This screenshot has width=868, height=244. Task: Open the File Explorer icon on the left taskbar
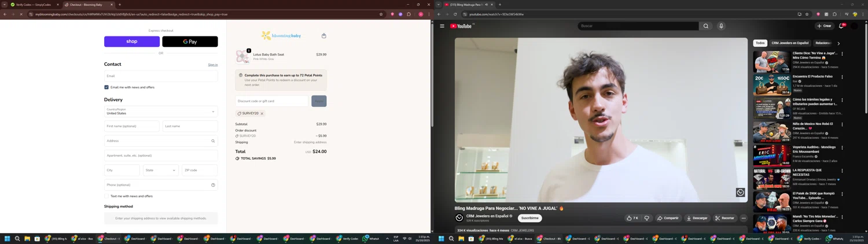pos(27,238)
